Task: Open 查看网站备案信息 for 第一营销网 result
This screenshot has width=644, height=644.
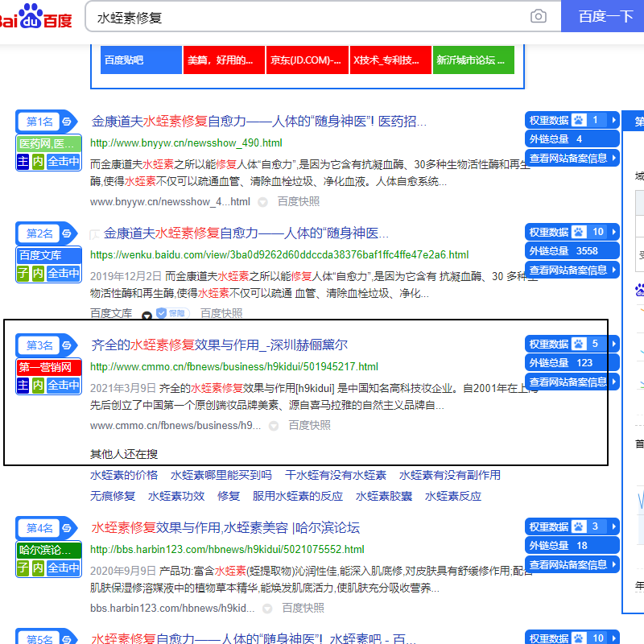Action: pos(572,382)
